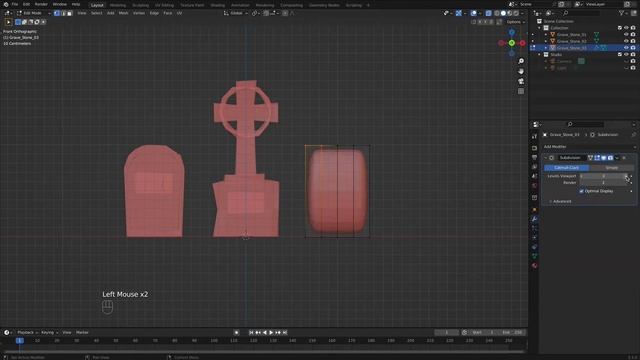
Task: Click Levels Viewport slider field
Action: [x=604, y=176]
